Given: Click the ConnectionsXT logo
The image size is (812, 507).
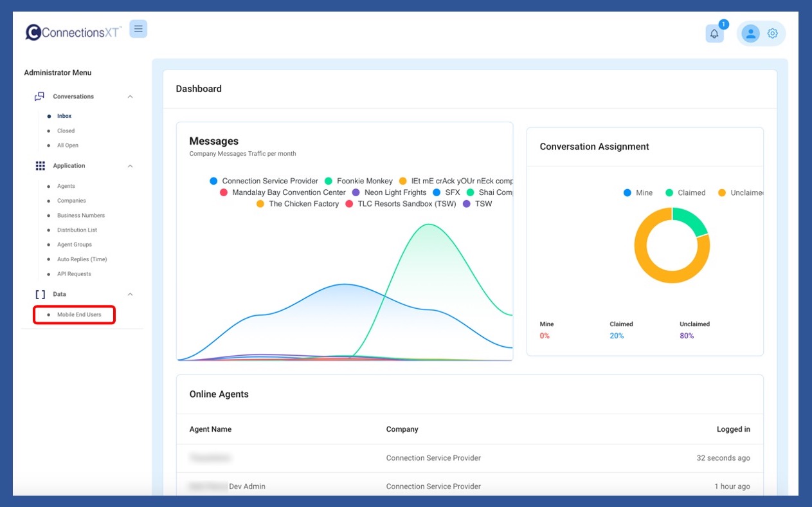Looking at the screenshot, I should 73,32.
